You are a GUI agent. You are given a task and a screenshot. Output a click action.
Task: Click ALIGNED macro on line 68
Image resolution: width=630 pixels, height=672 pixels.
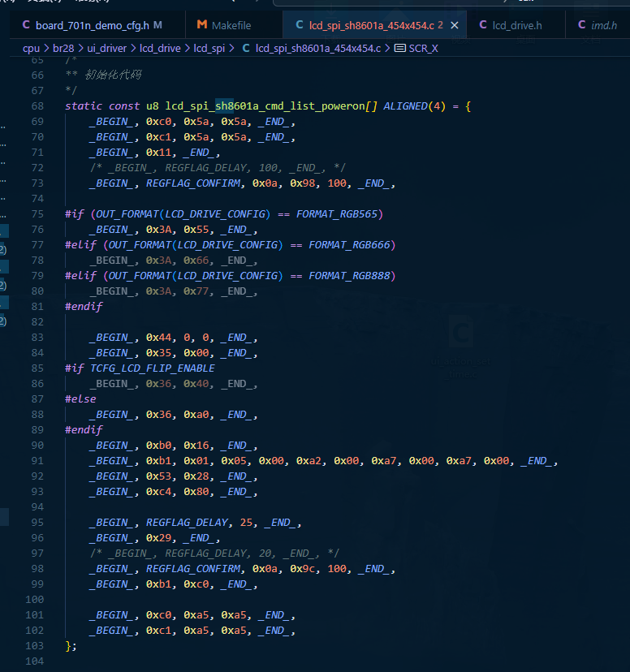coord(405,106)
